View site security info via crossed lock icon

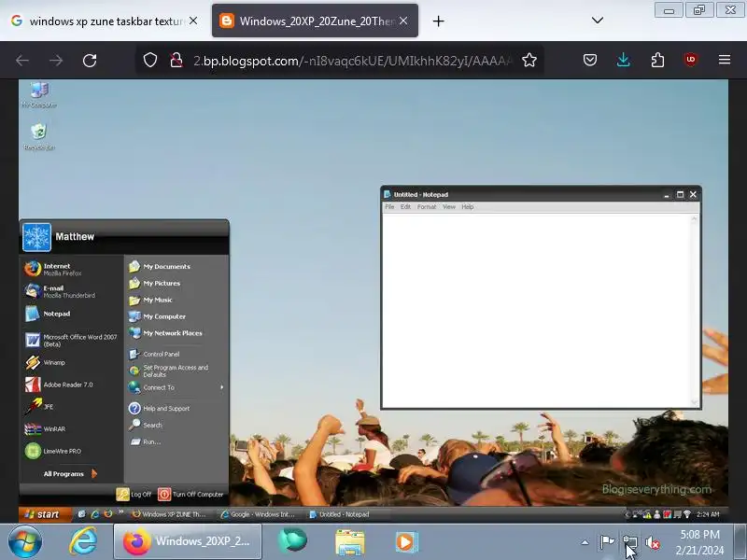tap(176, 60)
